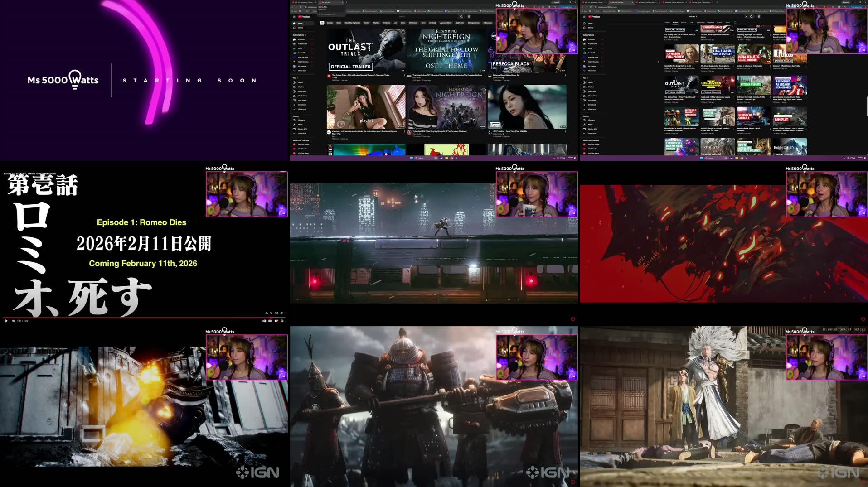
Task: Open the three-dot menu on The Outlast Trials video
Action: (404, 75)
